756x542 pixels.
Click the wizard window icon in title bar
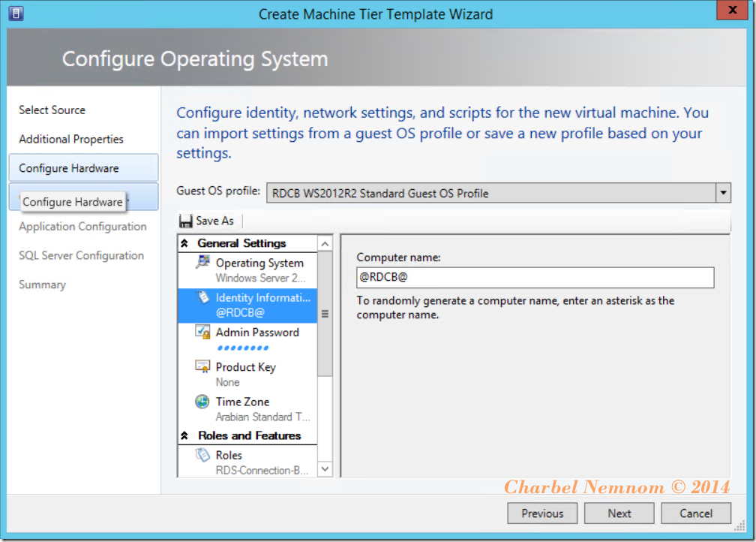point(16,14)
